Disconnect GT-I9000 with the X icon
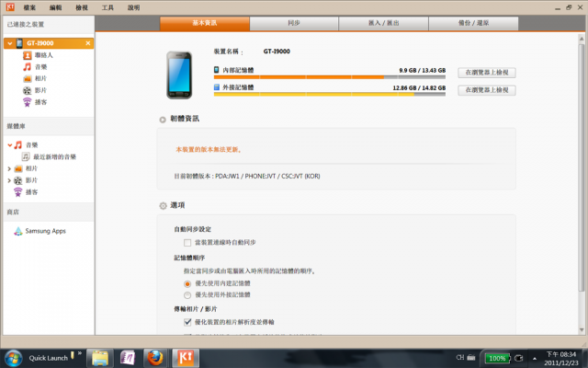The height and width of the screenshot is (368, 588). 88,43
